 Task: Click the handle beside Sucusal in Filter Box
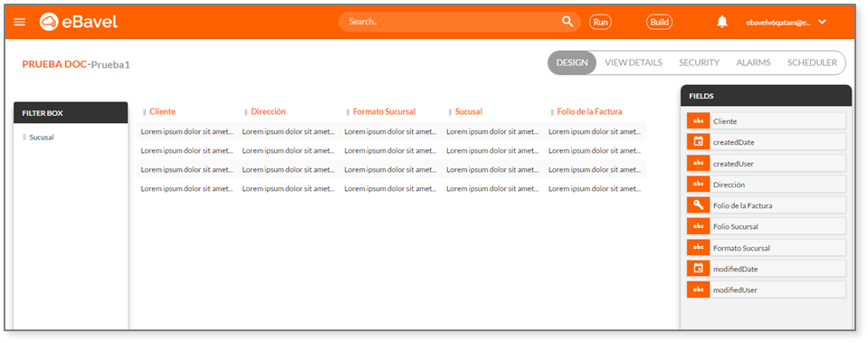(24, 138)
